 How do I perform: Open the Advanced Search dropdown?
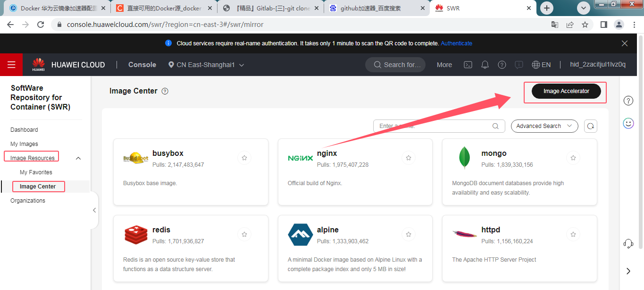tap(544, 126)
